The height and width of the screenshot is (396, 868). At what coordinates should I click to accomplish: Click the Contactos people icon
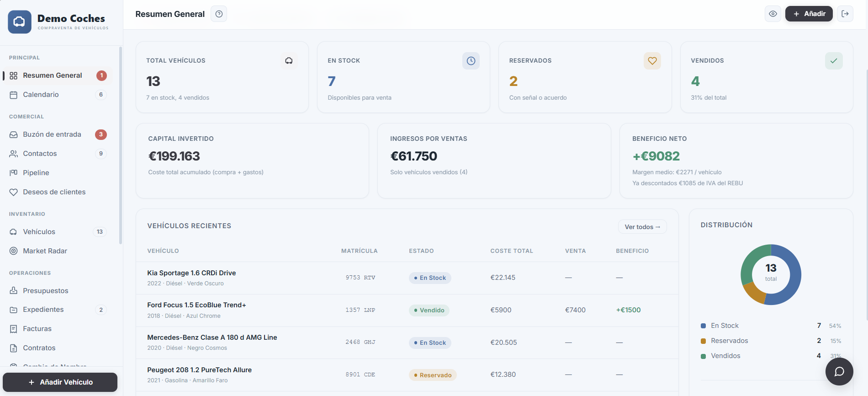[x=14, y=154]
